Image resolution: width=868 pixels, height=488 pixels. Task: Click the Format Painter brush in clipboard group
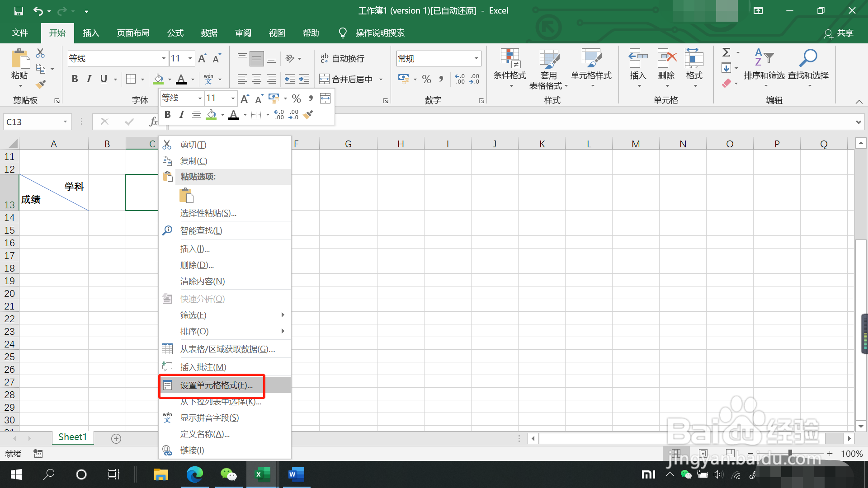click(x=41, y=84)
